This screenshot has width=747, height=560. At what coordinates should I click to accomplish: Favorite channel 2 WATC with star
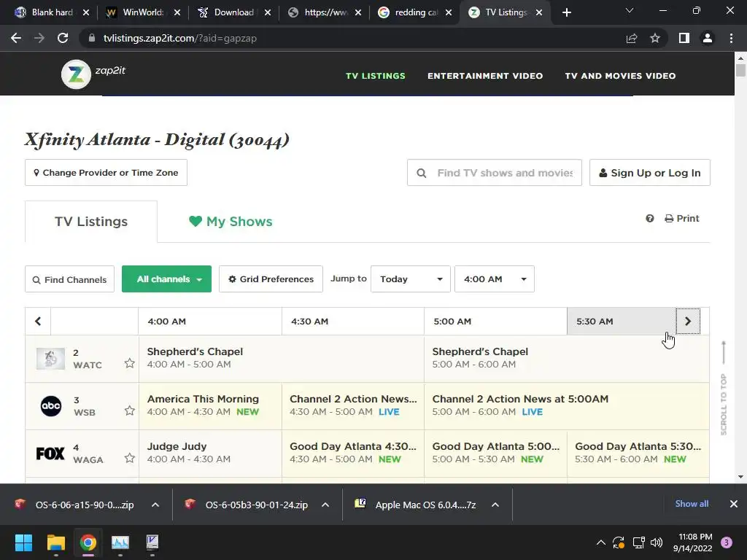[x=130, y=363]
